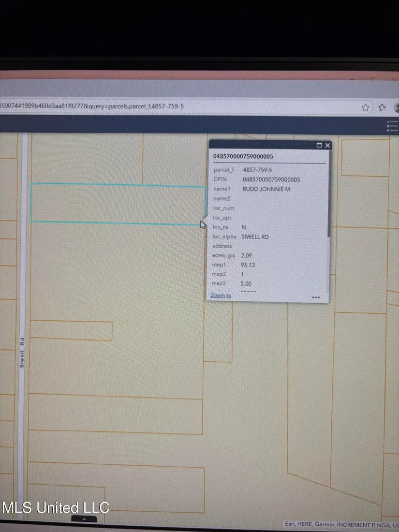Click owner name RUDD JOHNNIE M
The width and height of the screenshot is (399, 532).
(266, 189)
